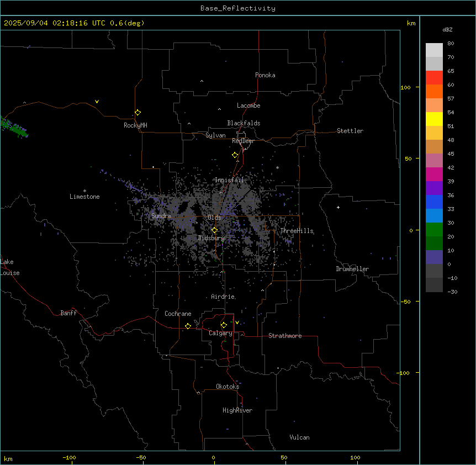
Task: Click the Airdrie city label
Action: tap(223, 297)
